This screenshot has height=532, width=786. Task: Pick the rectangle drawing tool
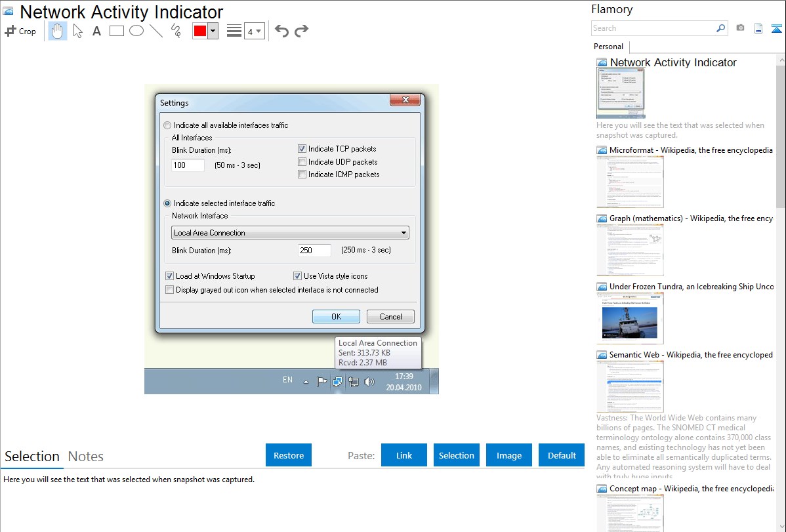coord(116,31)
